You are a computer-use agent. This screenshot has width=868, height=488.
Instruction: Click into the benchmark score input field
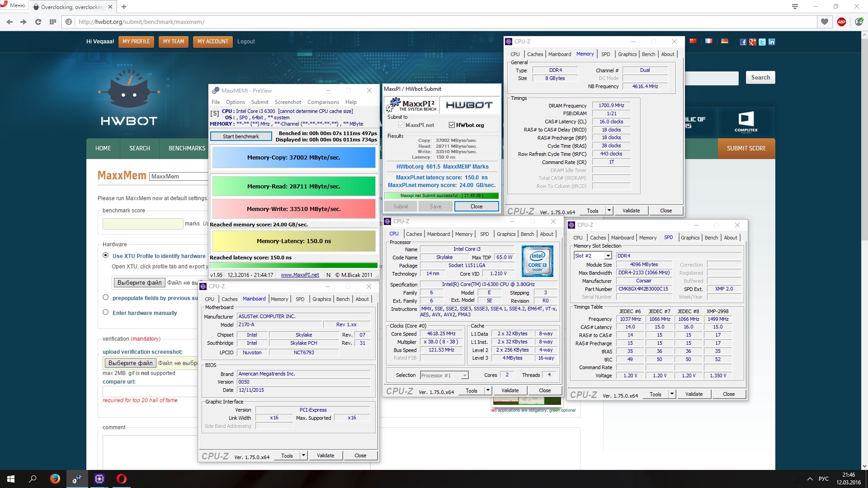tap(143, 224)
